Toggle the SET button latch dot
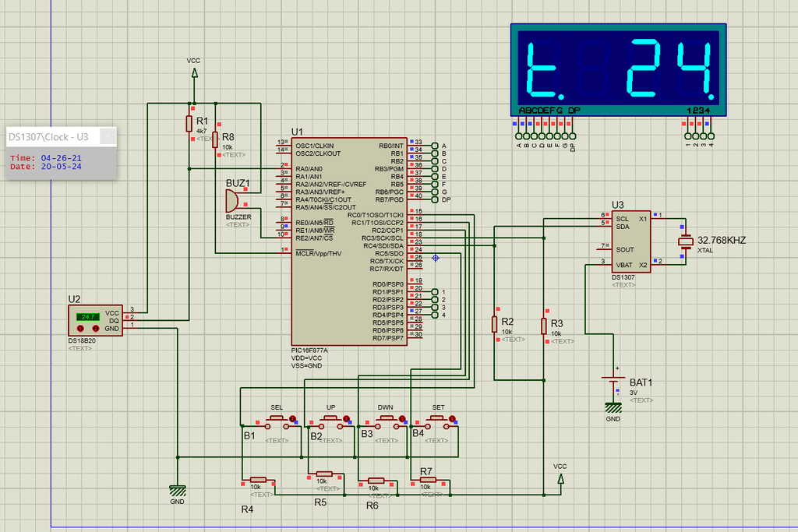The height and width of the screenshot is (532, 798). 450,420
